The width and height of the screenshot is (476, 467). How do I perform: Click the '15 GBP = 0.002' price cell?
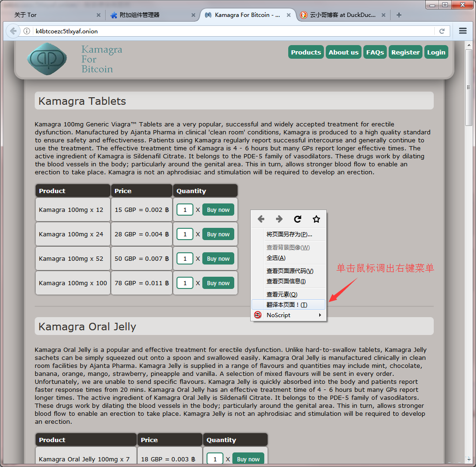coord(141,210)
